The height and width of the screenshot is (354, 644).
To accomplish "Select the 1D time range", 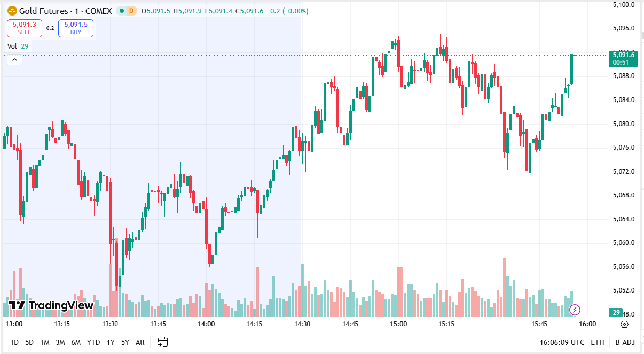I will [14, 342].
